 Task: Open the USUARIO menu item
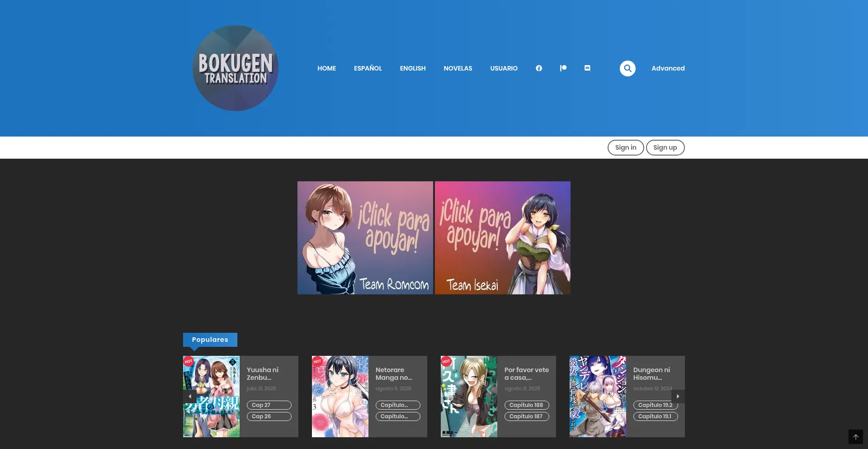point(504,68)
